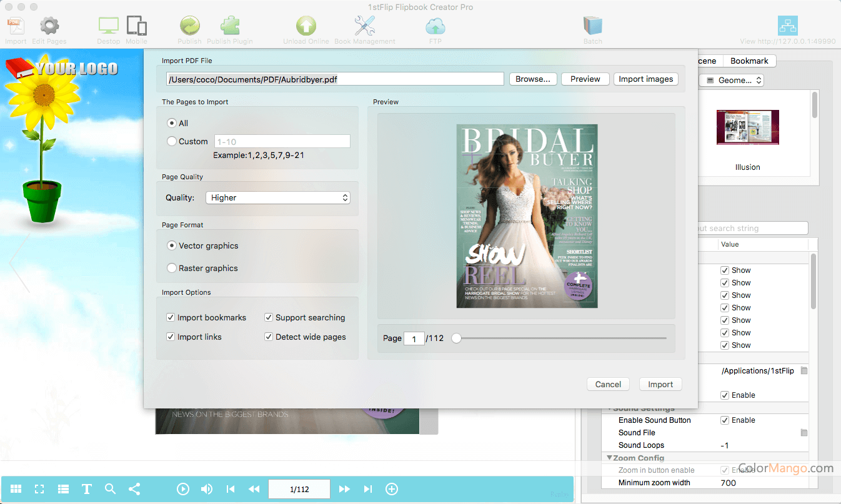Click the settings list scrollbar
Image resolution: width=841 pixels, height=504 pixels.
click(x=814, y=281)
